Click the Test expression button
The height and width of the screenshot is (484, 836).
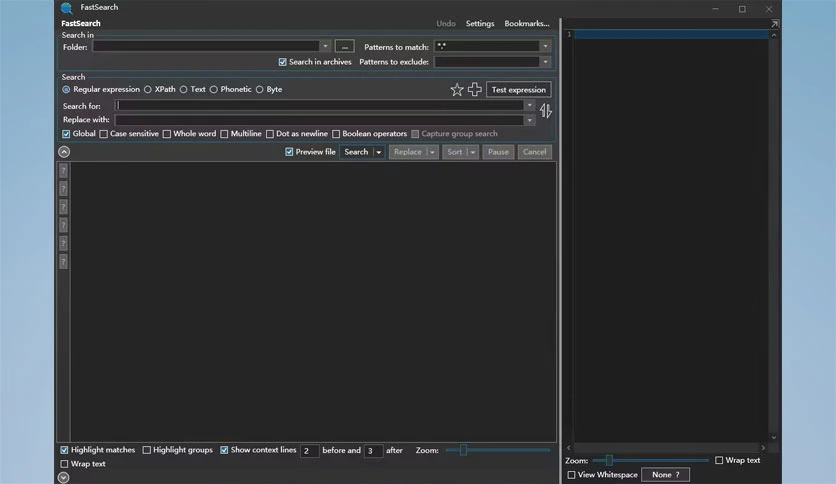click(519, 90)
